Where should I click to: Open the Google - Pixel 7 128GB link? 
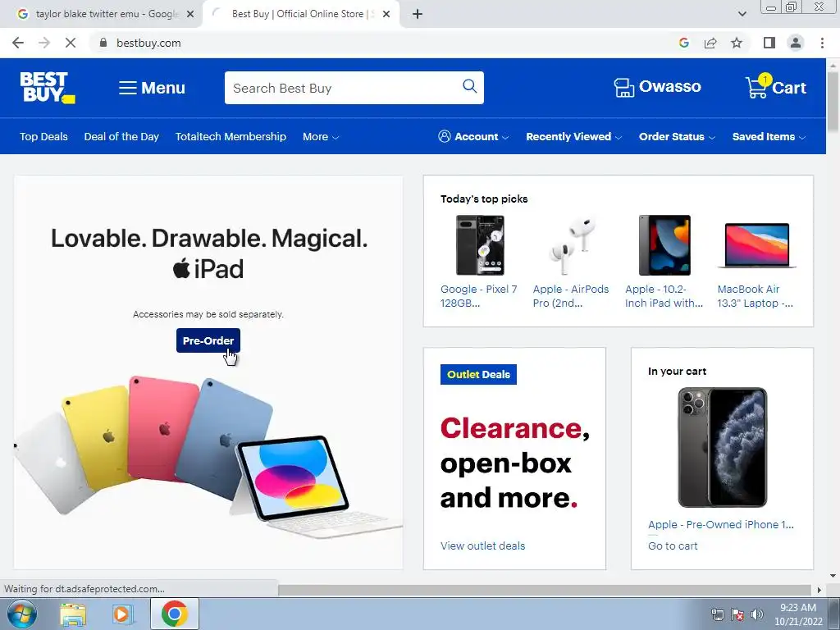[479, 295]
